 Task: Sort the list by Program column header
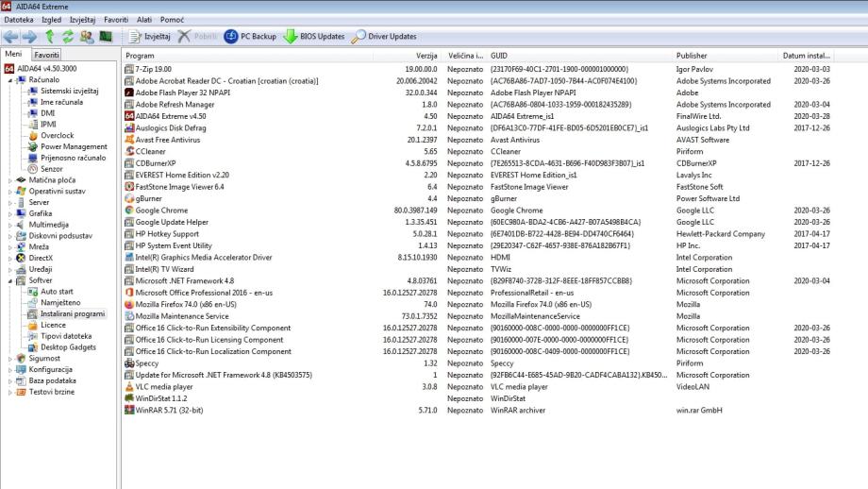pos(247,56)
